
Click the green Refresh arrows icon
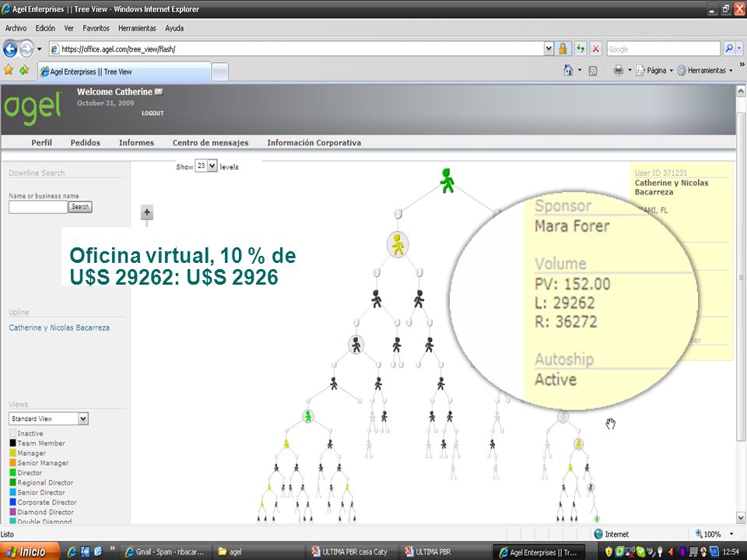(580, 48)
